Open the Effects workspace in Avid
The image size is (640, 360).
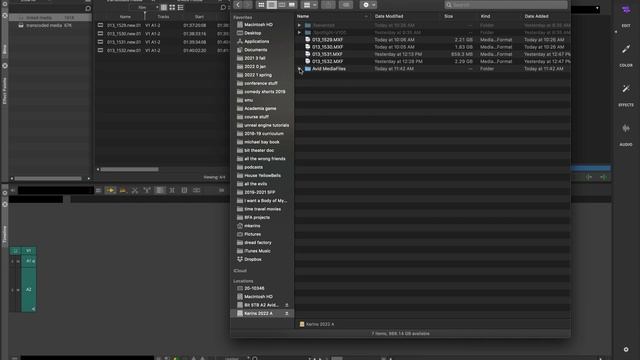[626, 94]
